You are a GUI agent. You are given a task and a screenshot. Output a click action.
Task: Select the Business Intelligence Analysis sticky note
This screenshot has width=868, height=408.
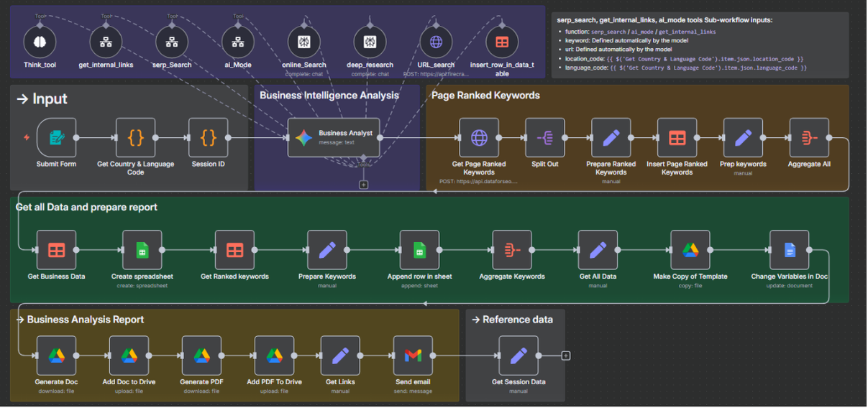(x=329, y=95)
